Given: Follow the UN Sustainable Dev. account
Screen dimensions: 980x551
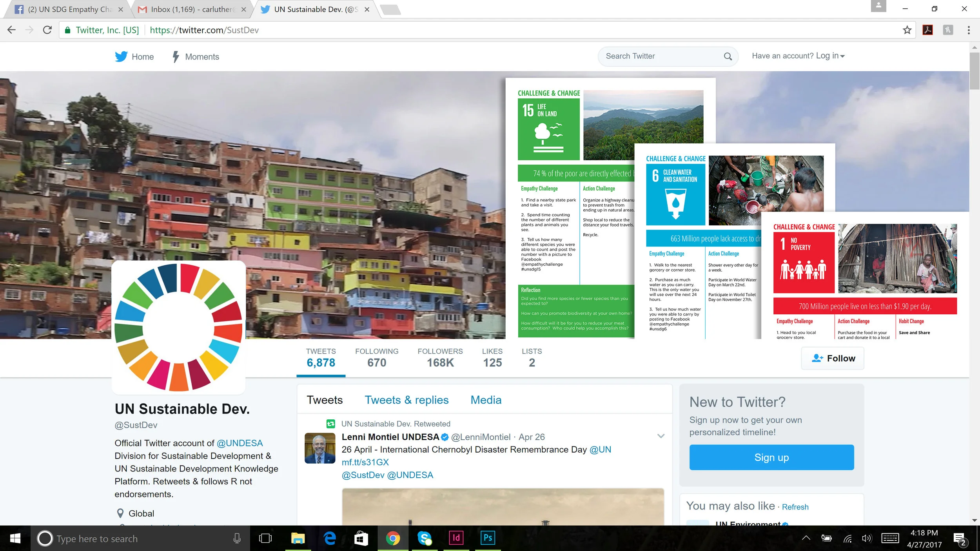Looking at the screenshot, I should click(x=833, y=358).
